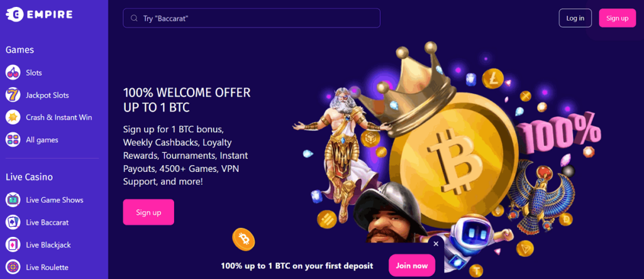Dismiss the first deposit banner
644x279 pixels.
[436, 244]
